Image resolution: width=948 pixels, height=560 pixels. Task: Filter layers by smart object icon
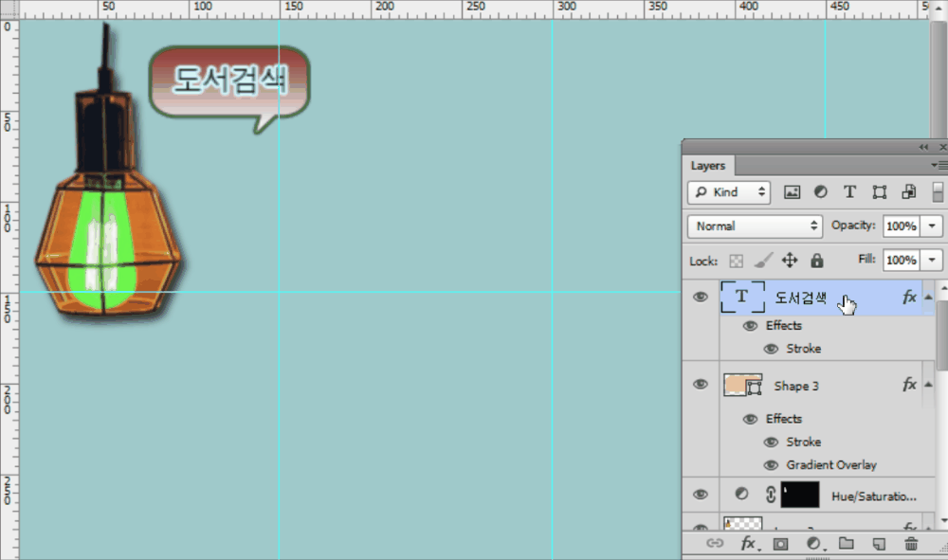point(908,192)
